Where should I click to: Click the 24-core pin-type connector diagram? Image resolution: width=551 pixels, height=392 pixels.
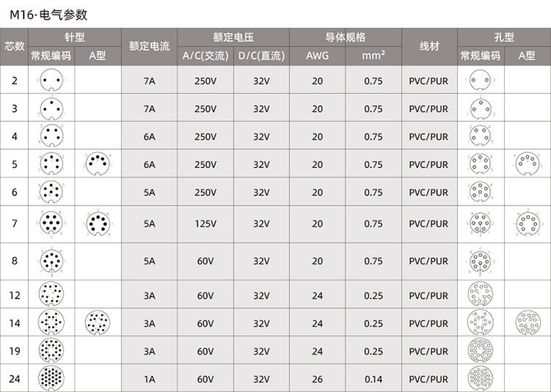click(x=50, y=379)
